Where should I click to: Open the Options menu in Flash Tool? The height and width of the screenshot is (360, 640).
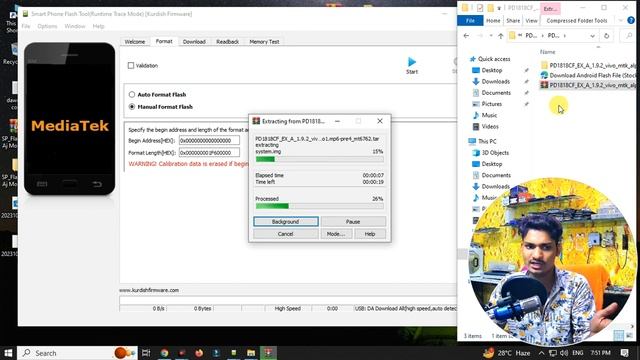[x=47, y=26]
